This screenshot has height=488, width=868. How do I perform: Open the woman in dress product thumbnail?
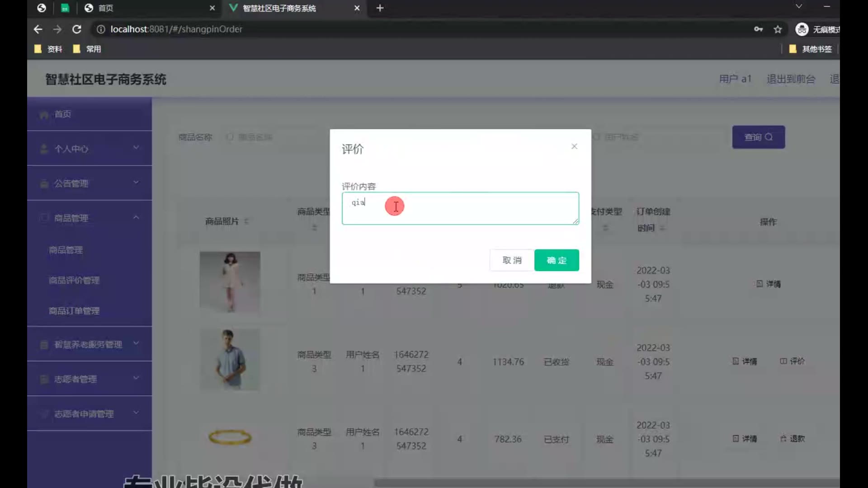(230, 282)
